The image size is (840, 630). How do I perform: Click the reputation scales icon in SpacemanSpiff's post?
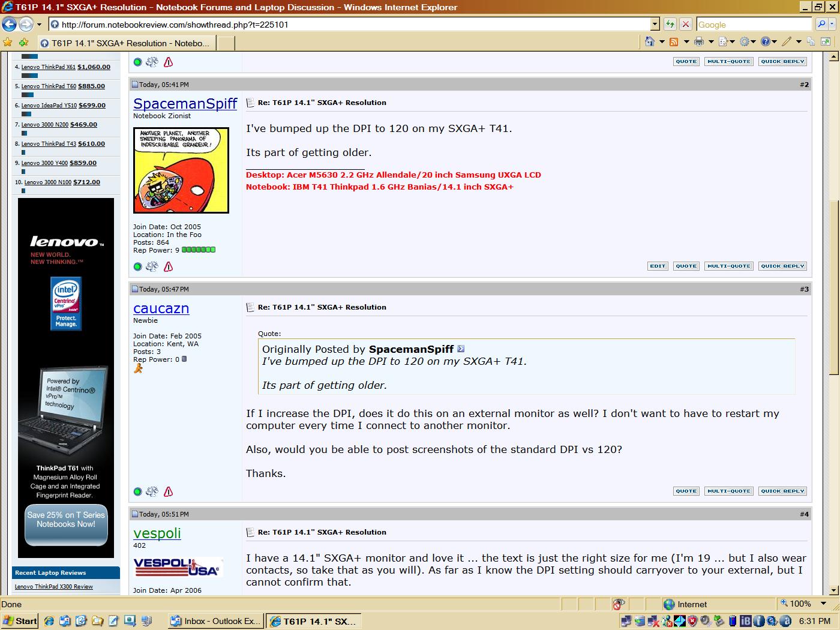click(x=152, y=266)
